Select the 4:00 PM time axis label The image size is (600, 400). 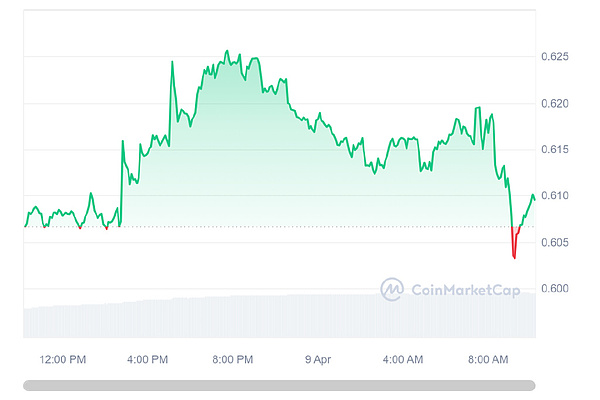point(148,359)
